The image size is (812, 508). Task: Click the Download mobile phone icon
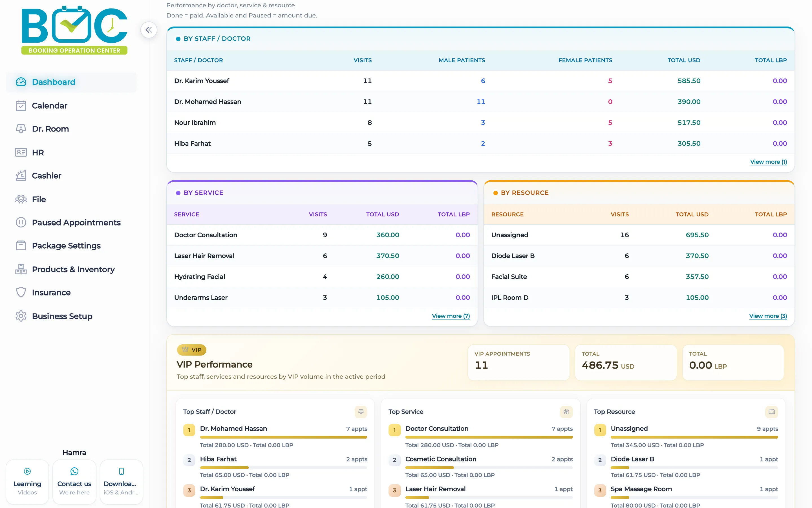pyautogui.click(x=122, y=471)
